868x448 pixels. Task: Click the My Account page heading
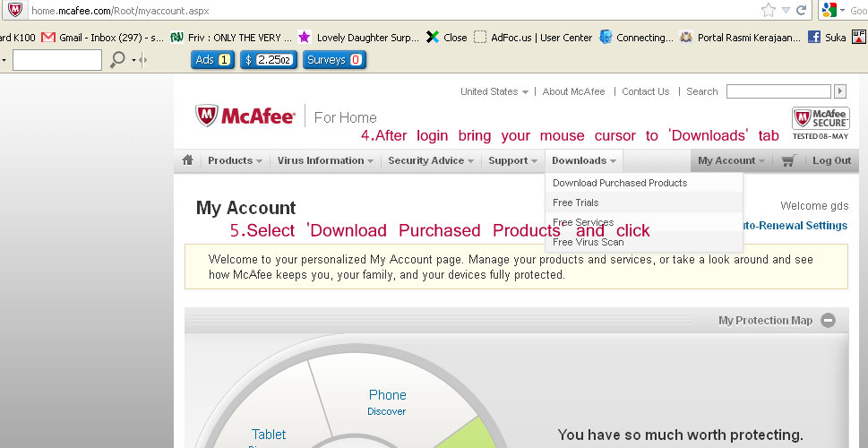pos(245,208)
